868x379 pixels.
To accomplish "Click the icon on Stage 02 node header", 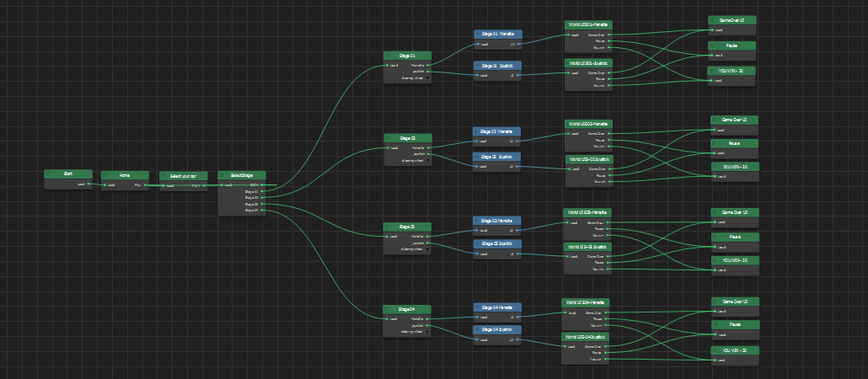I will [x=388, y=138].
